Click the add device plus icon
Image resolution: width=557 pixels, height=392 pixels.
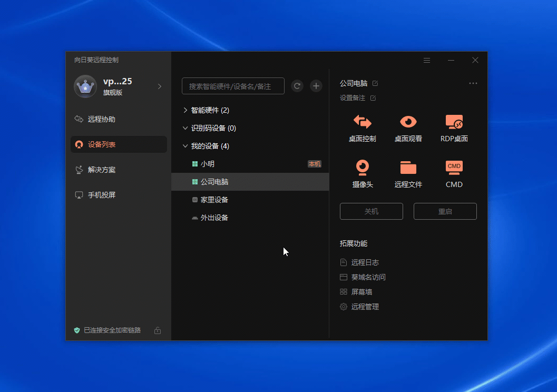coord(316,86)
